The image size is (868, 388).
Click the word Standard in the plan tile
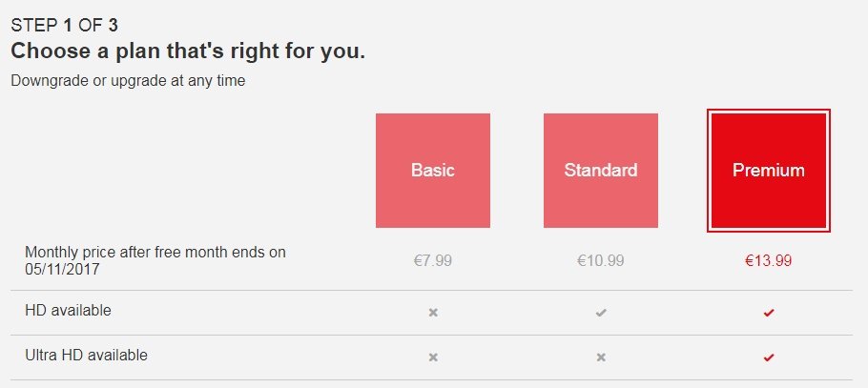coord(601,170)
